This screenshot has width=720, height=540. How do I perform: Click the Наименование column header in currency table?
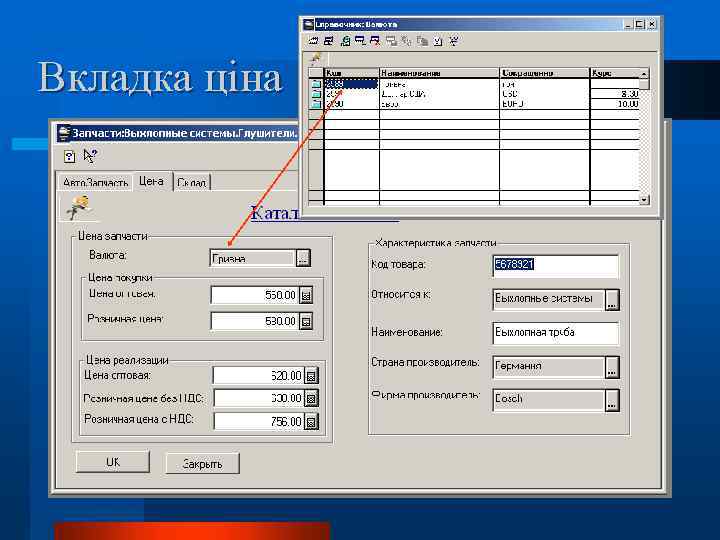[x=439, y=73]
